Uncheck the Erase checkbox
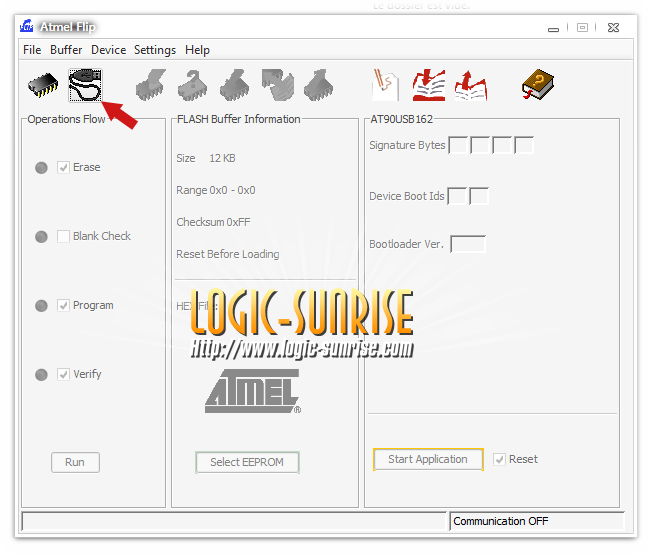This screenshot has height=554, width=649. (x=63, y=167)
